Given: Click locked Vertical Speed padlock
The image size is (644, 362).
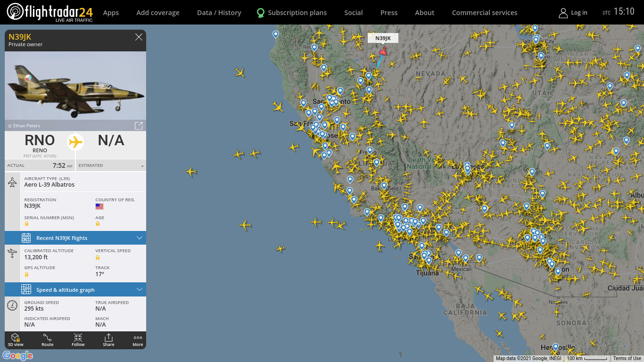Looking at the screenshot, I should pos(98,257).
